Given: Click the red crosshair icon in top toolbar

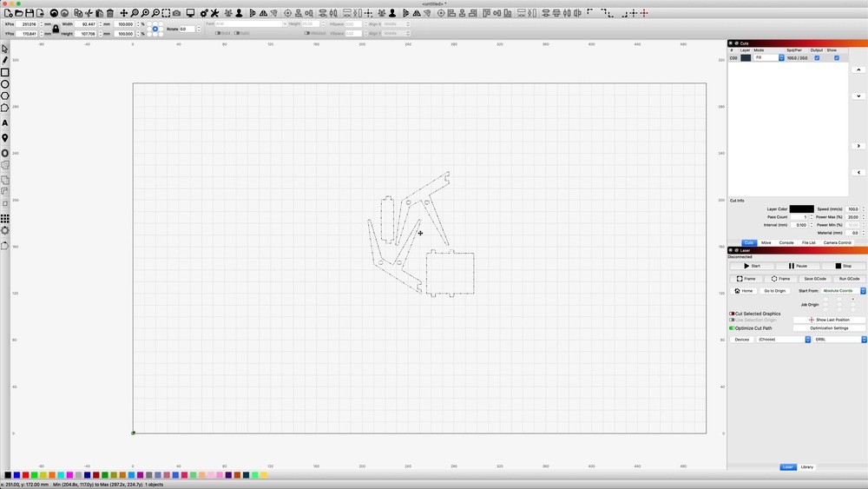Looking at the screenshot, I should [644, 13].
